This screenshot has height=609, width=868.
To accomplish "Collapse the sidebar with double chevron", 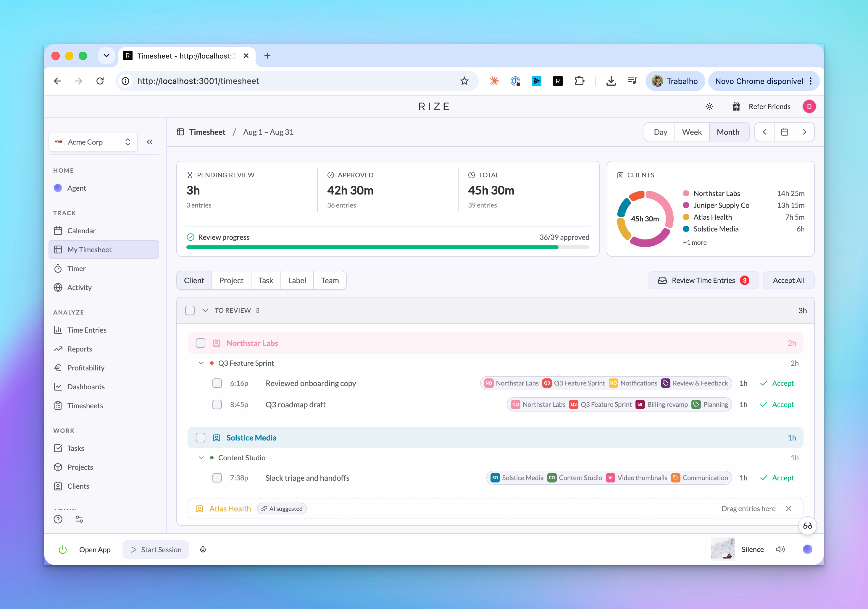I will tap(150, 142).
